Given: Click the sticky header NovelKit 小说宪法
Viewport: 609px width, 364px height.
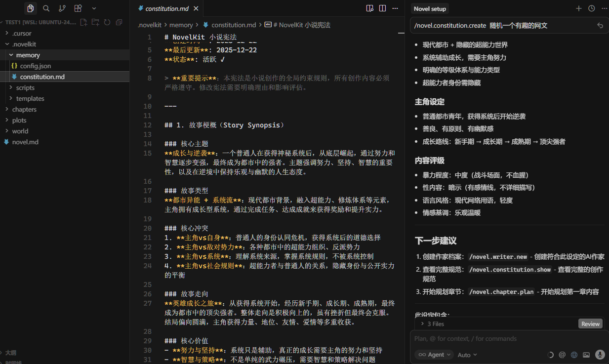Looking at the screenshot, I should 201,37.
